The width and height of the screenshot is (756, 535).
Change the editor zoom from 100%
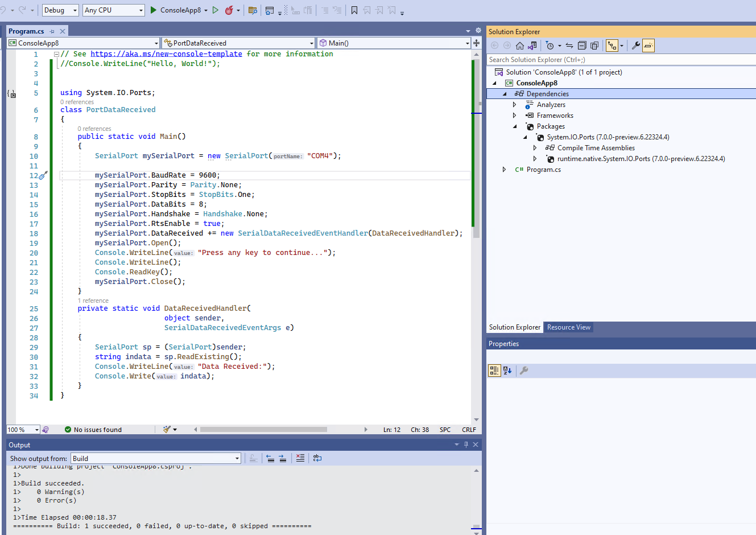(23, 429)
